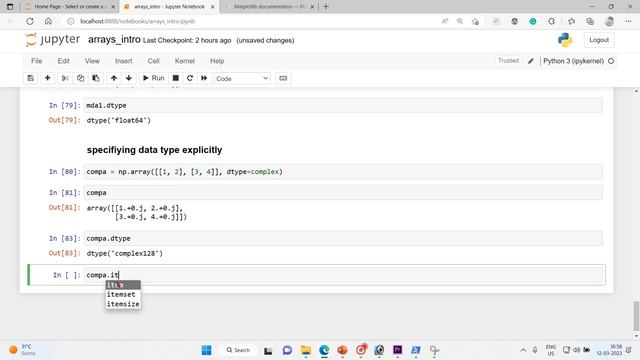Switch to the Home Page browser tab

click(69, 7)
